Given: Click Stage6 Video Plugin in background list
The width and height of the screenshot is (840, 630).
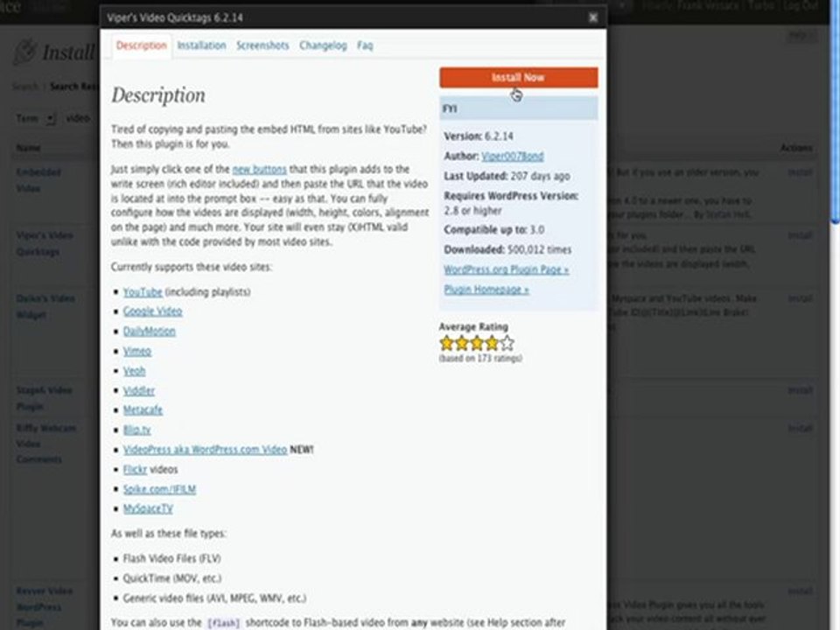Looking at the screenshot, I should (44, 398).
